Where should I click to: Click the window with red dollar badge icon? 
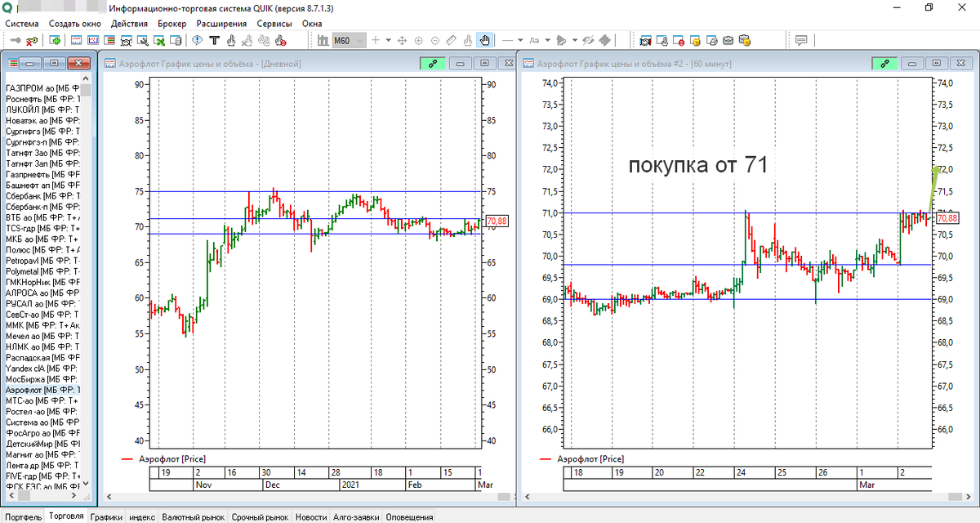[678, 40]
